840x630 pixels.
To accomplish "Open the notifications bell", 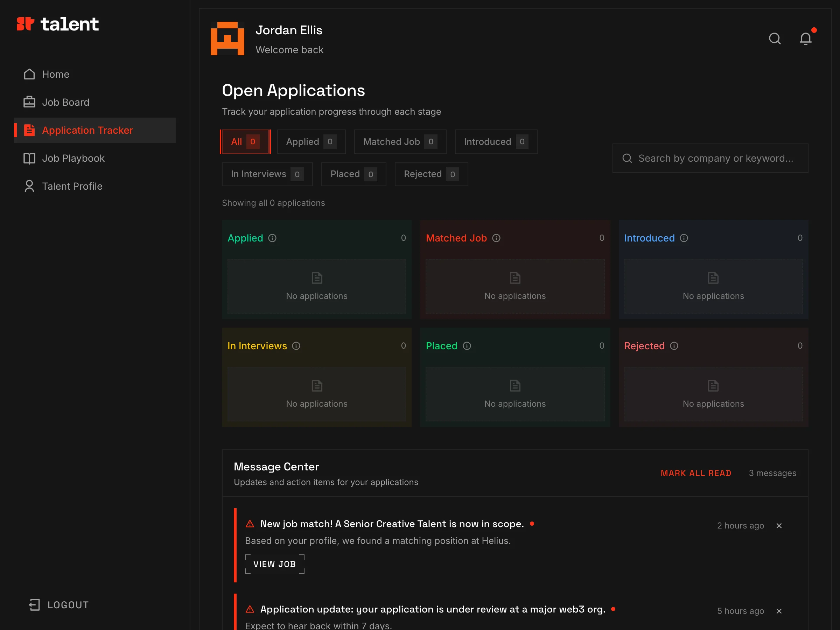I will [x=805, y=38].
